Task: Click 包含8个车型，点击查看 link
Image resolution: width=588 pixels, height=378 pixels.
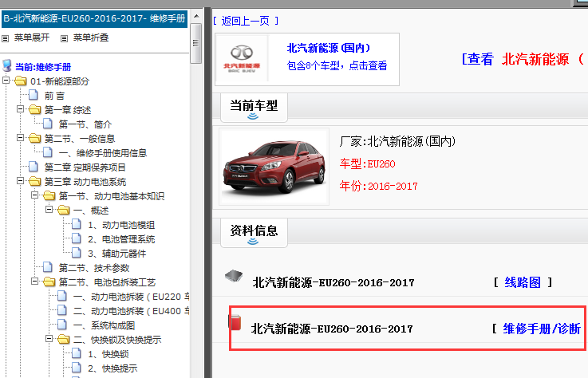Action: pyautogui.click(x=337, y=66)
